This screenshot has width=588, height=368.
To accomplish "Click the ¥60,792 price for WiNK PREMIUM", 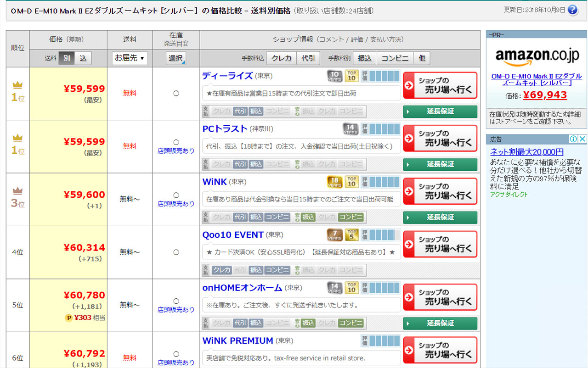I will pyautogui.click(x=84, y=353).
